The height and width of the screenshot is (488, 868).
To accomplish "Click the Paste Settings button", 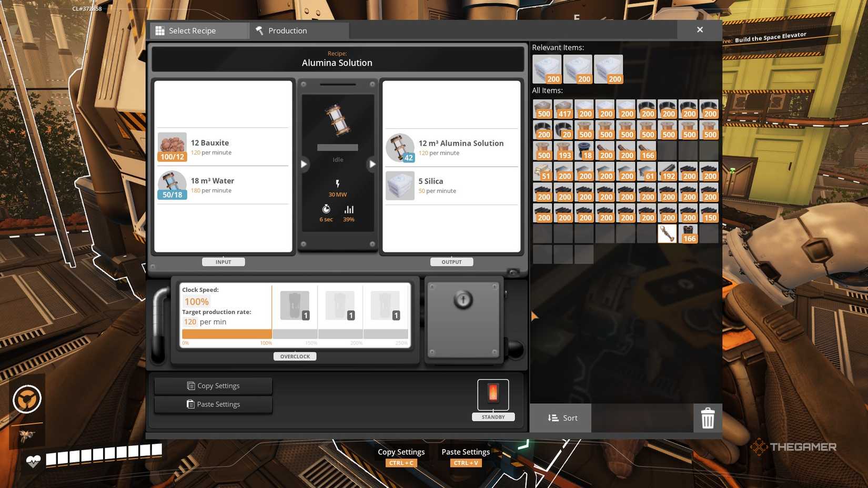I will point(213,404).
